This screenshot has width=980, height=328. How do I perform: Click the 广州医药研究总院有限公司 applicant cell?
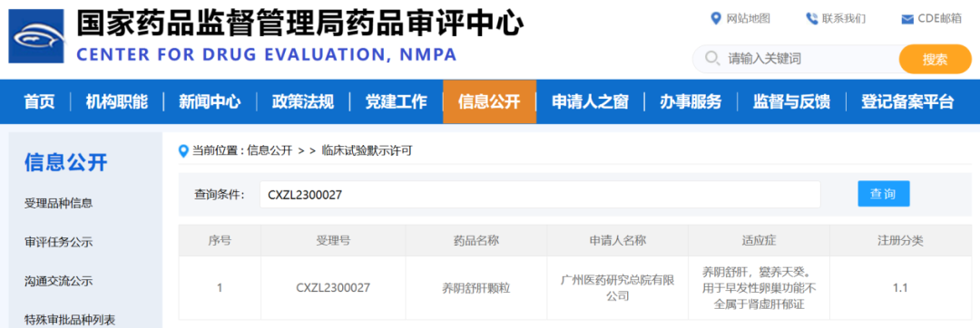click(618, 288)
